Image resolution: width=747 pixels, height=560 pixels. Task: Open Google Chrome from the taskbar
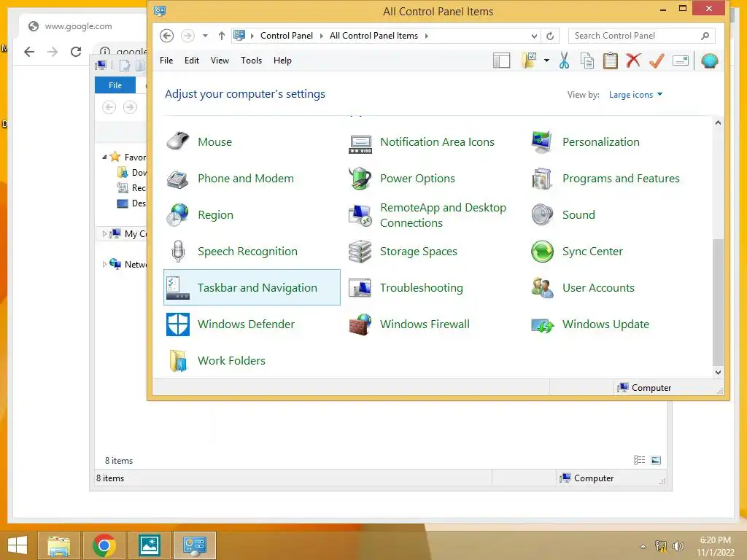point(104,545)
